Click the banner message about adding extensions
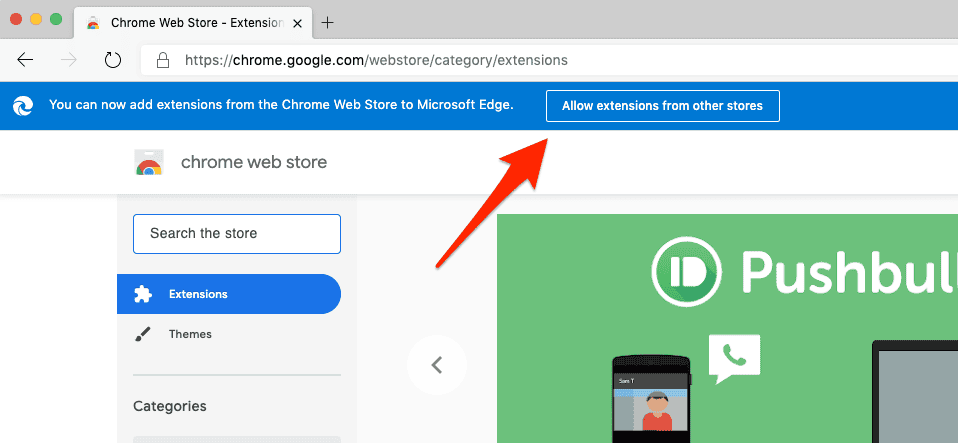Viewport: 958px width, 443px height. point(281,105)
